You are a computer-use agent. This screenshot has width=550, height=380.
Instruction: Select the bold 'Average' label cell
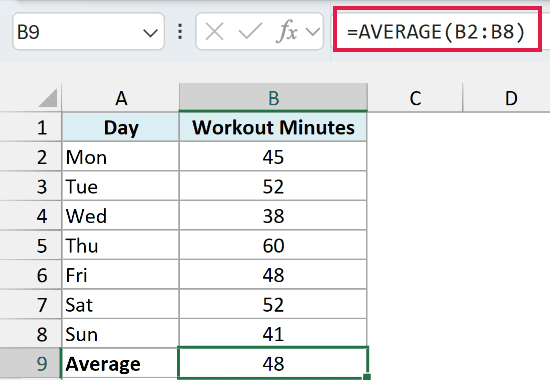[121, 364]
